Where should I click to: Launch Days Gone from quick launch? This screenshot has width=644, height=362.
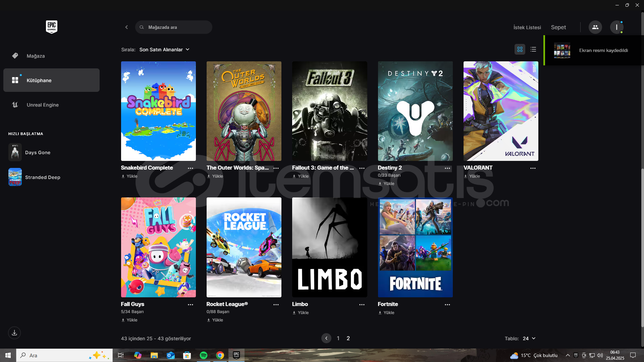pos(51,153)
